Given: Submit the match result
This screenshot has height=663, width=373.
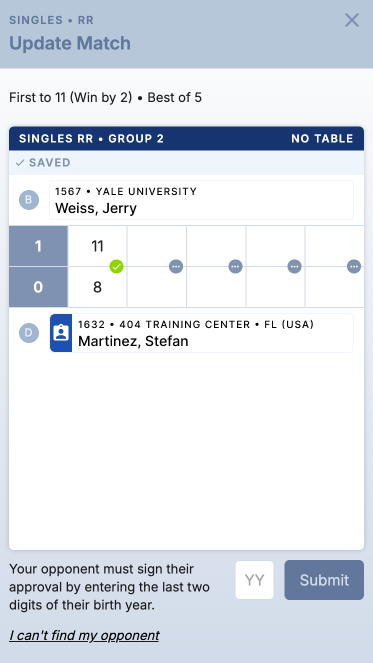Looking at the screenshot, I should click(324, 580).
